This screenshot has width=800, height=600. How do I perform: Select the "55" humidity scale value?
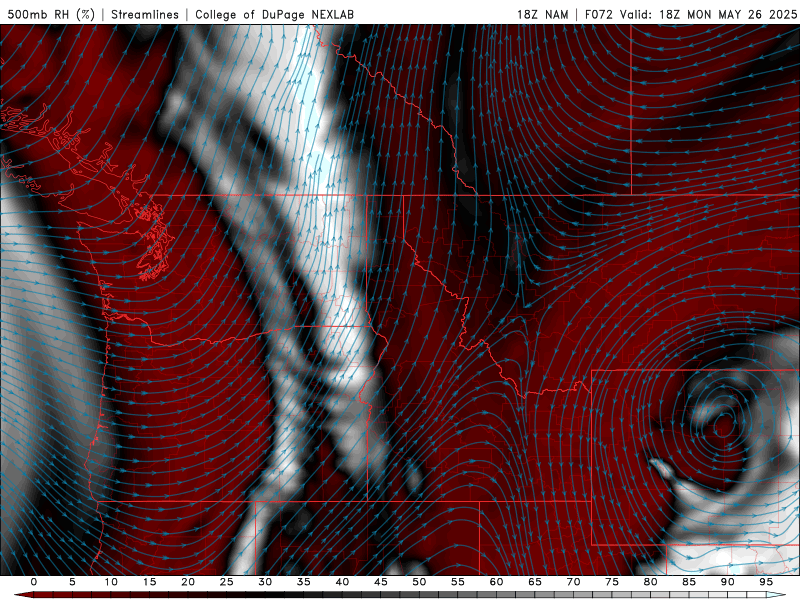tap(458, 582)
